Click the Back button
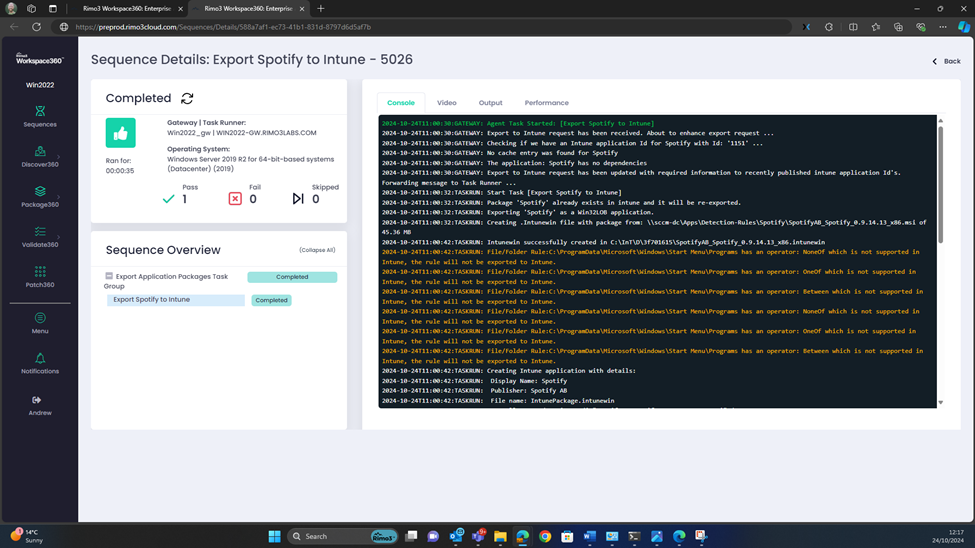 click(946, 61)
